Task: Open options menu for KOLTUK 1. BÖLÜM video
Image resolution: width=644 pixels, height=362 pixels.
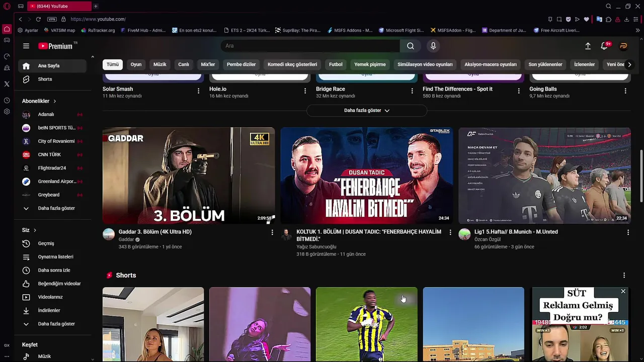Action: click(x=450, y=232)
